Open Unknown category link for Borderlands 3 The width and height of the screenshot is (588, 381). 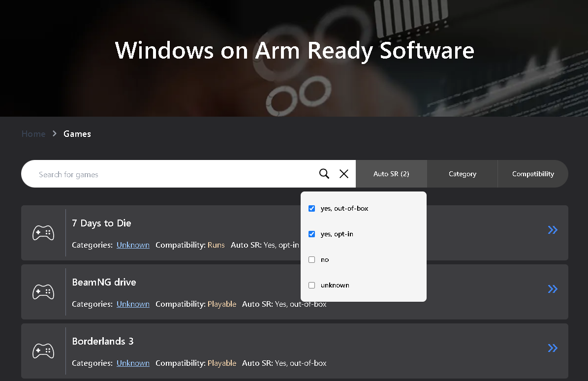133,363
